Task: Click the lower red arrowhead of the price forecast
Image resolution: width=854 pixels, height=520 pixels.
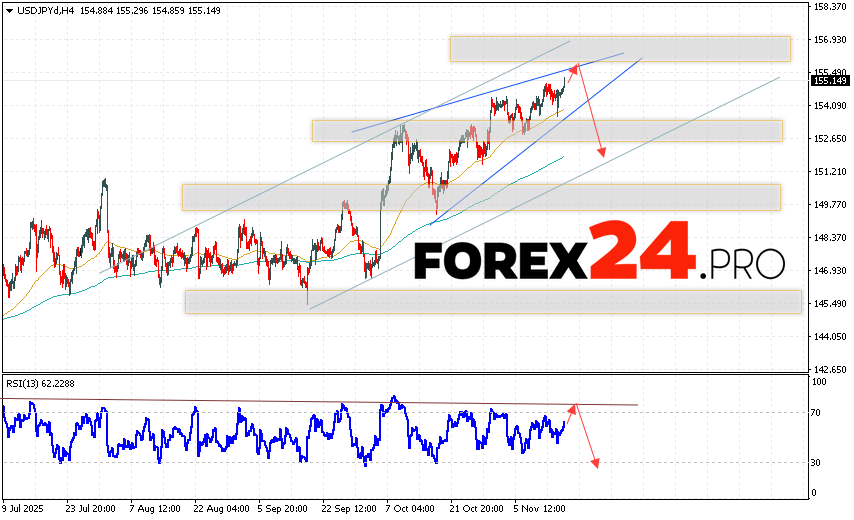Action: pos(602,152)
